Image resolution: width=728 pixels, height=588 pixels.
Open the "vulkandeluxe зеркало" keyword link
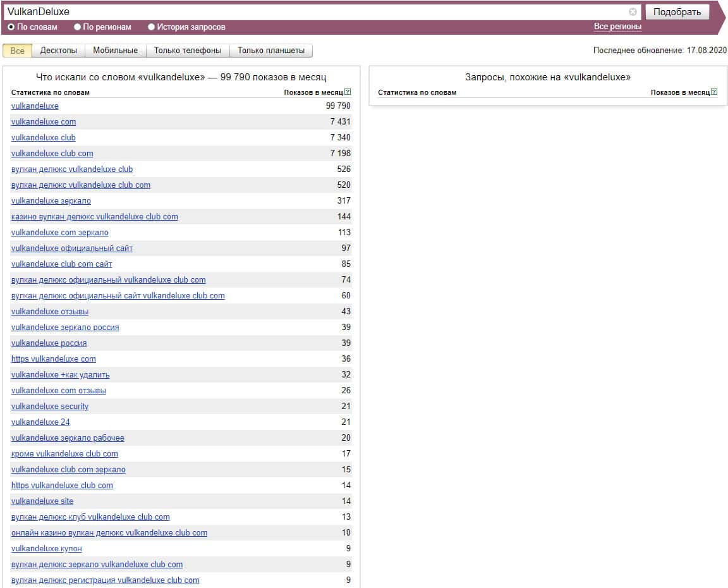click(51, 200)
